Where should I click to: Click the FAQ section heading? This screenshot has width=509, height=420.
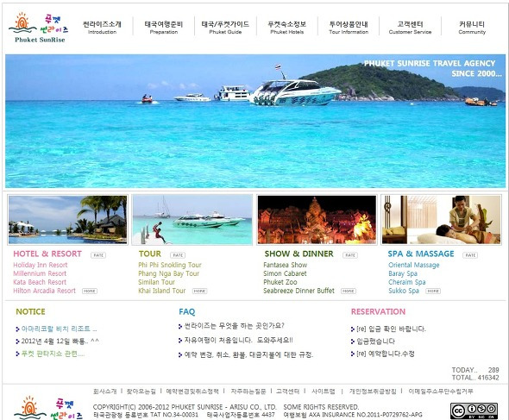click(187, 311)
